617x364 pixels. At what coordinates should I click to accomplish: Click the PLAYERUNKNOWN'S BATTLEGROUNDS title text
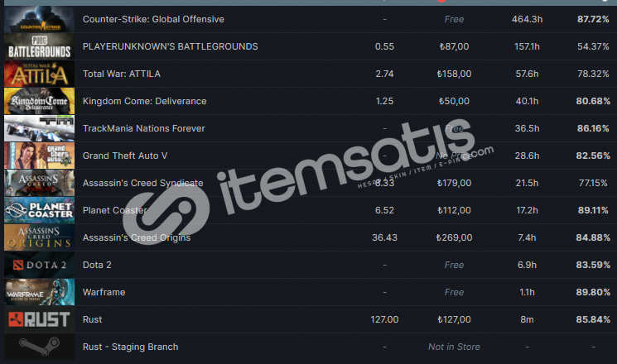pyautogui.click(x=171, y=46)
